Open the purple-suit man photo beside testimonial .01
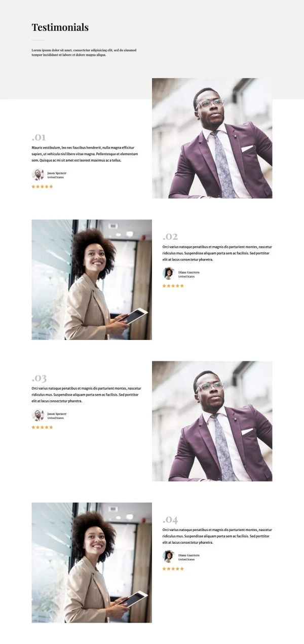 pos(212,138)
